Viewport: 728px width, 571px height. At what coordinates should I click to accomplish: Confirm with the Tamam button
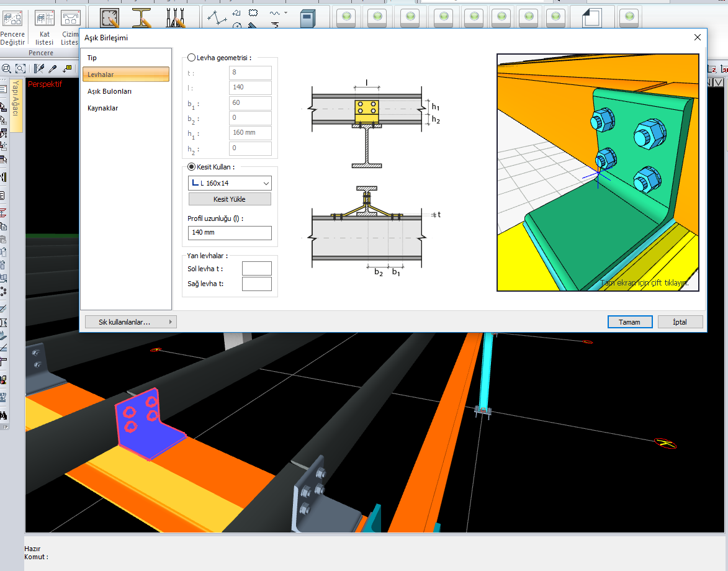point(629,322)
